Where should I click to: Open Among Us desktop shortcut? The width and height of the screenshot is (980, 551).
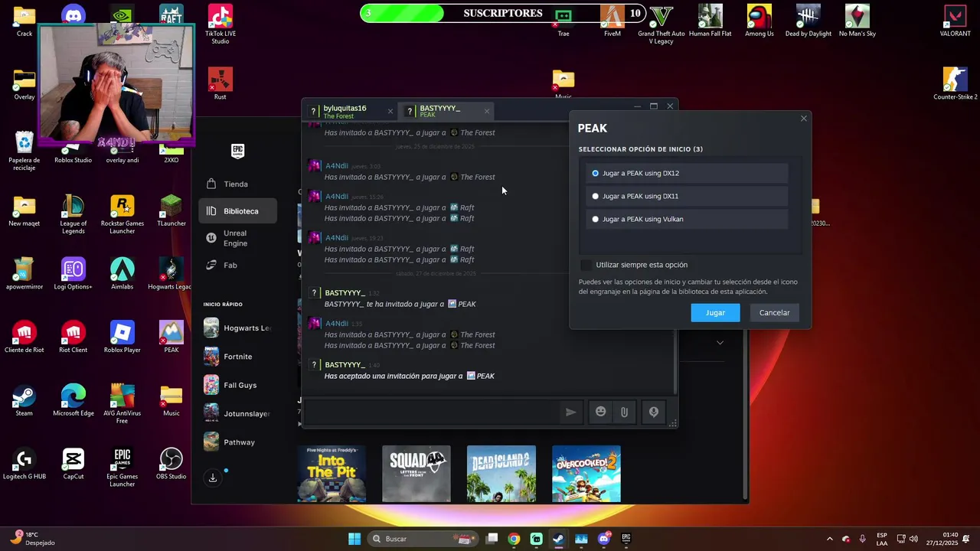759,21
